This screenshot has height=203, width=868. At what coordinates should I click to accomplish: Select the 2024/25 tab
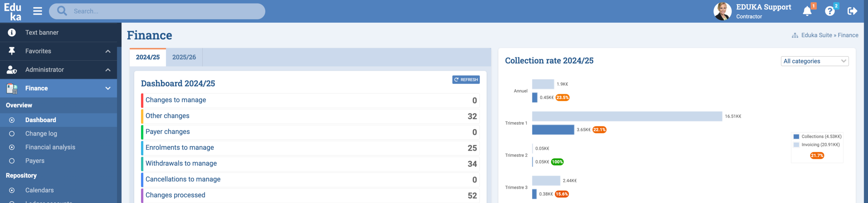click(x=148, y=57)
